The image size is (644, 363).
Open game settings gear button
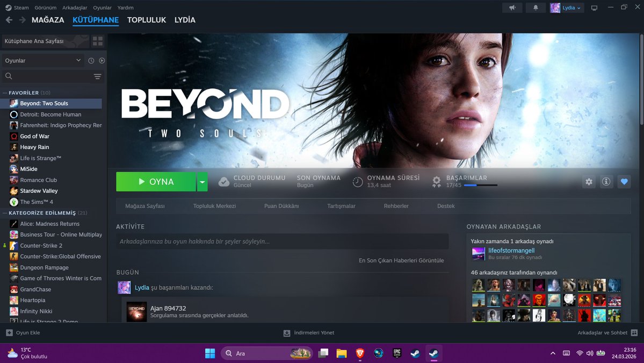pos(589,182)
